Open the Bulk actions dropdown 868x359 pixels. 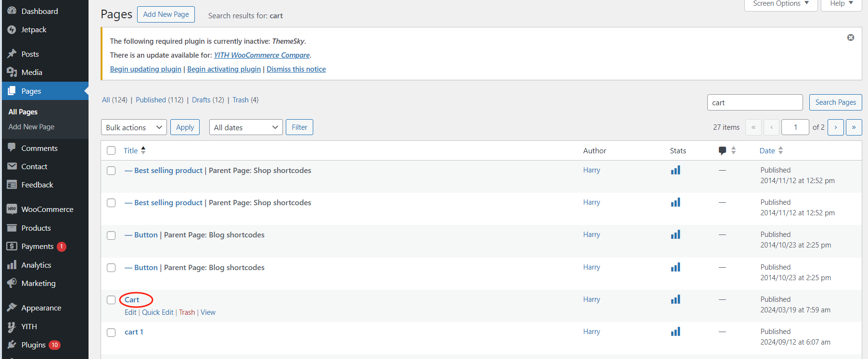pyautogui.click(x=134, y=127)
